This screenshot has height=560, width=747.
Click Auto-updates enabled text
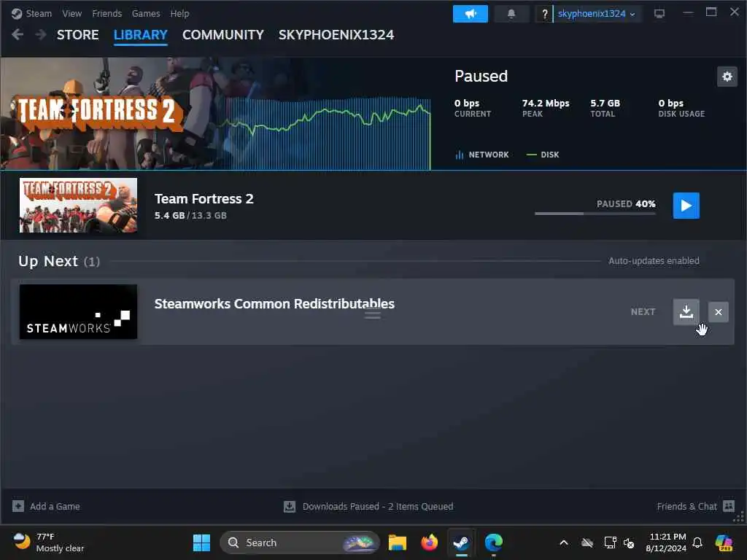[x=654, y=261]
